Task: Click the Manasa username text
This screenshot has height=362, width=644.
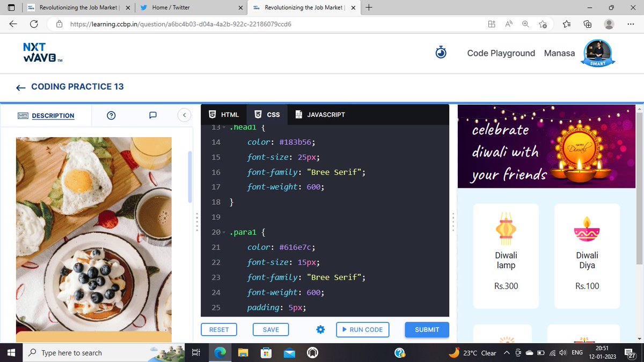Action: click(559, 53)
